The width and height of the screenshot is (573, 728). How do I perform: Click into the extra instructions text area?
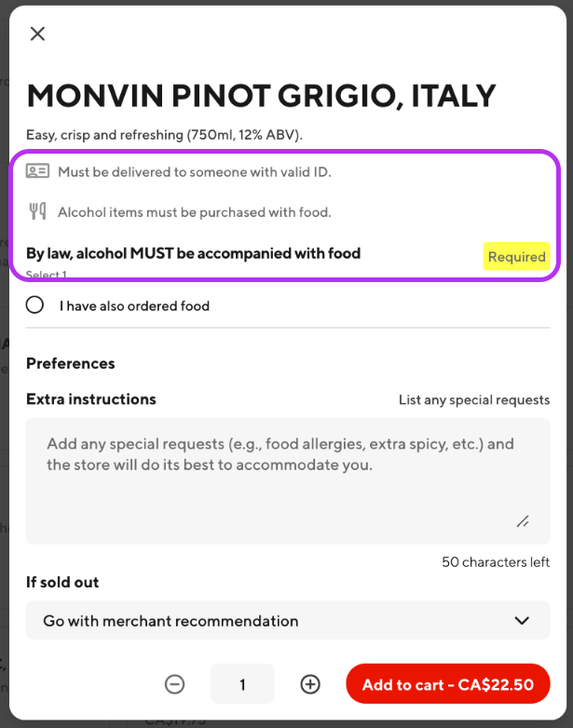click(x=288, y=481)
